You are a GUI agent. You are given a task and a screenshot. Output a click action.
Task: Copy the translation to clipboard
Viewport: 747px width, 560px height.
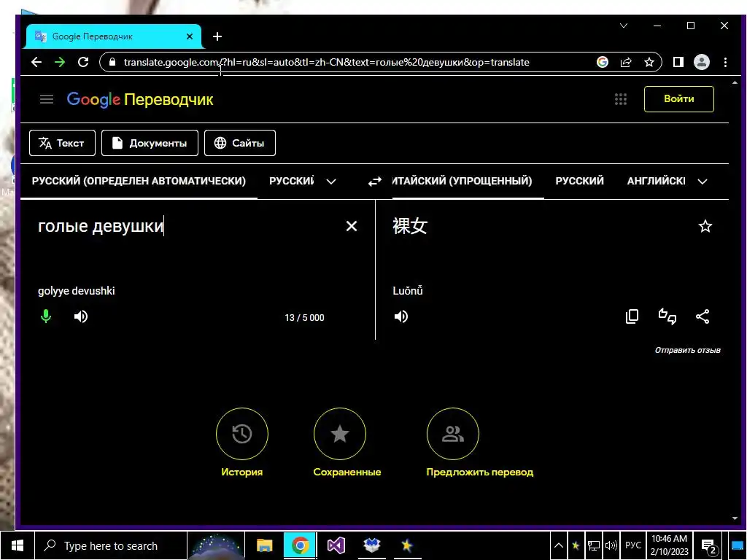click(x=632, y=316)
